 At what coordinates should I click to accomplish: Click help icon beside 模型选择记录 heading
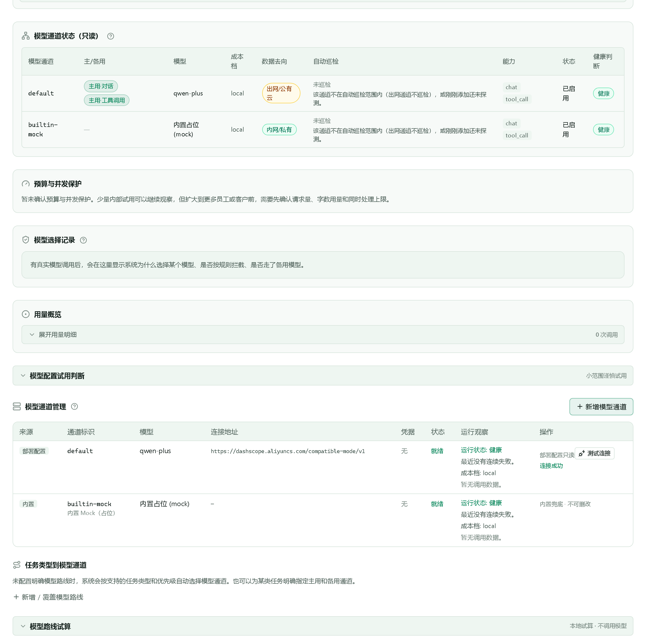pos(84,240)
